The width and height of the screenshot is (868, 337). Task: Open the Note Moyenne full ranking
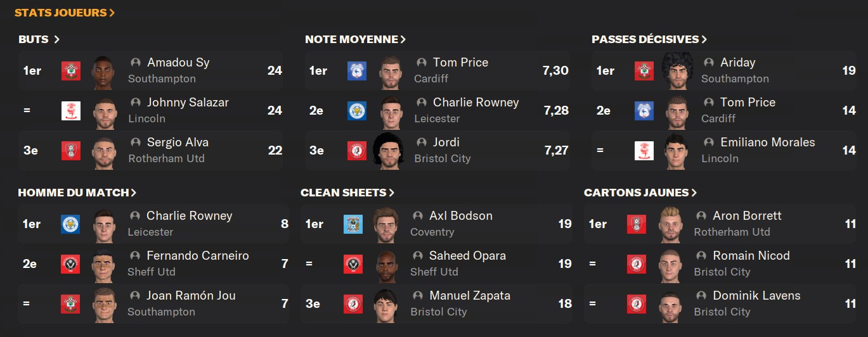click(355, 39)
